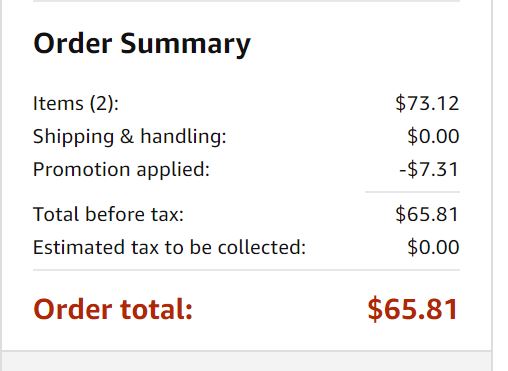The image size is (508, 371).
Task: Select the Total before tax label
Action: tap(108, 214)
